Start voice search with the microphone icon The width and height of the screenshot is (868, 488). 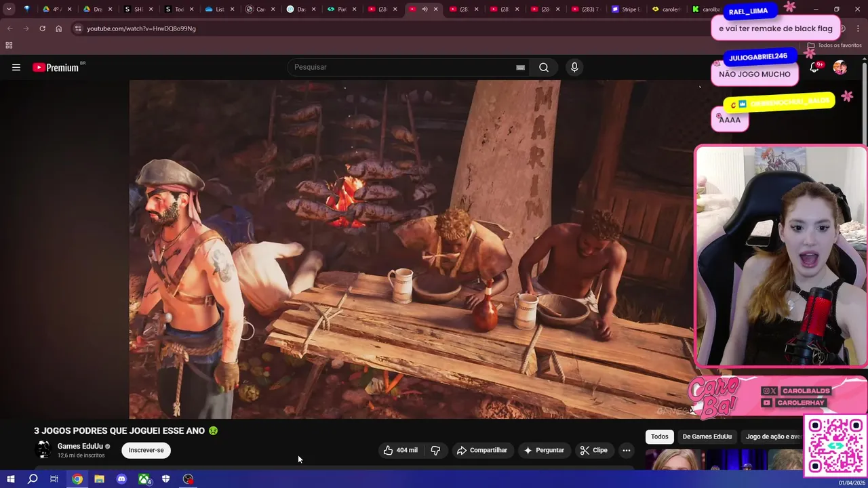574,67
